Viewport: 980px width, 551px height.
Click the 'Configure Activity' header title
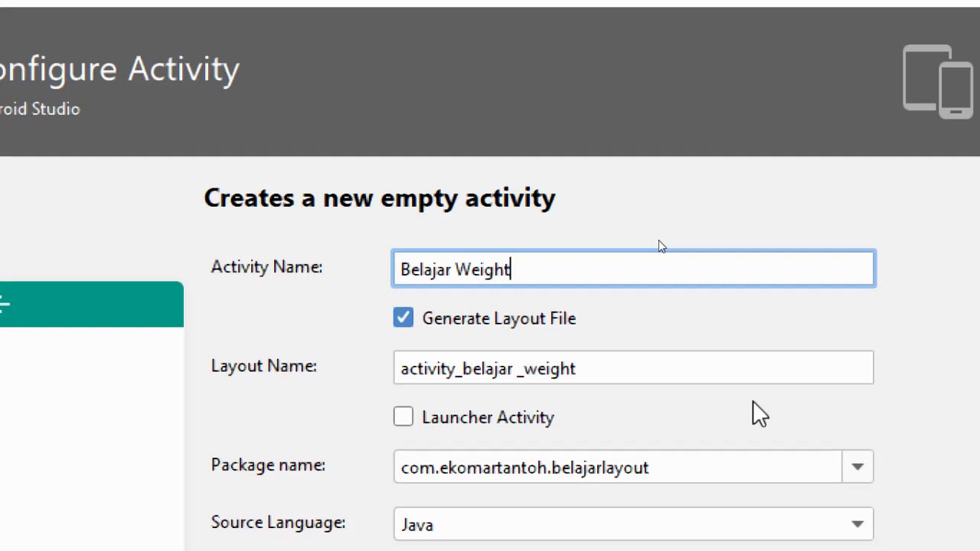[119, 70]
